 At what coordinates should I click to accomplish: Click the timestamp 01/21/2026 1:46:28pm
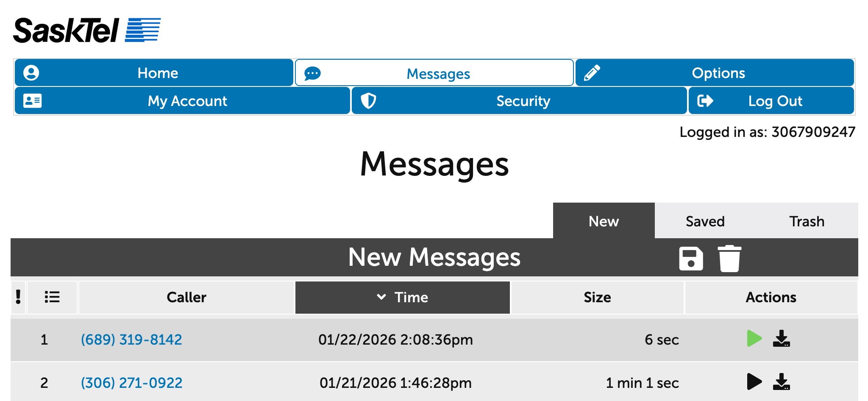[x=395, y=383]
